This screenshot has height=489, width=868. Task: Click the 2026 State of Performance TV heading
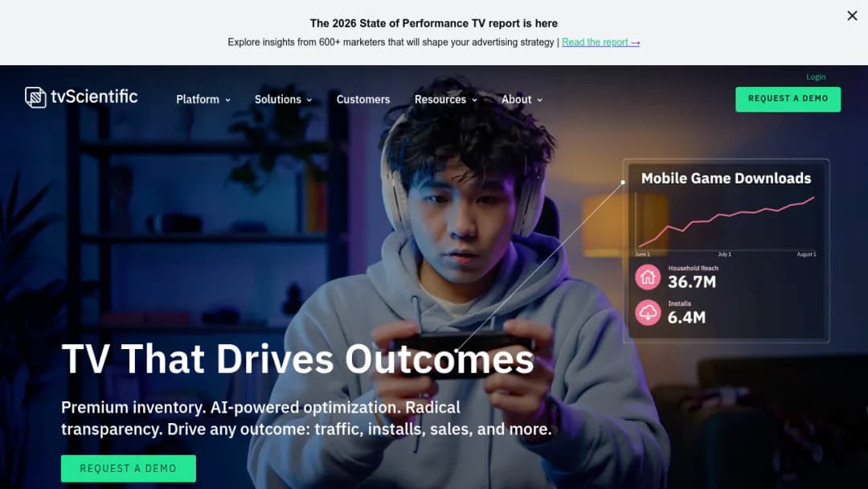pos(434,23)
